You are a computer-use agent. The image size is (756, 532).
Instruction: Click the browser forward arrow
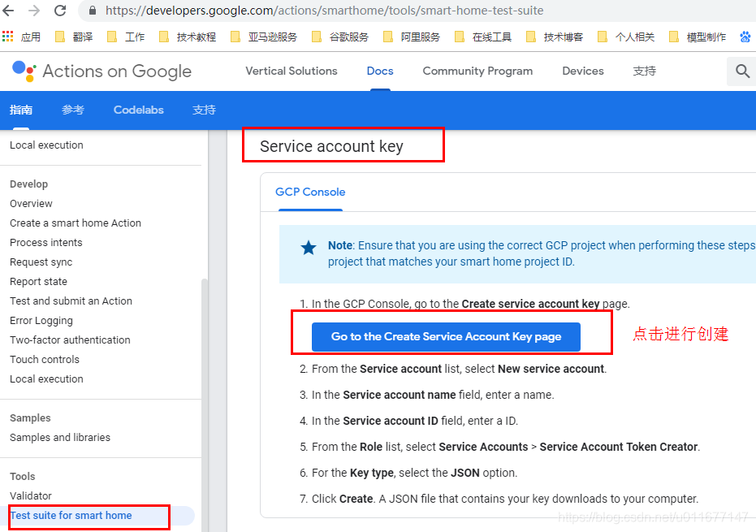34,10
